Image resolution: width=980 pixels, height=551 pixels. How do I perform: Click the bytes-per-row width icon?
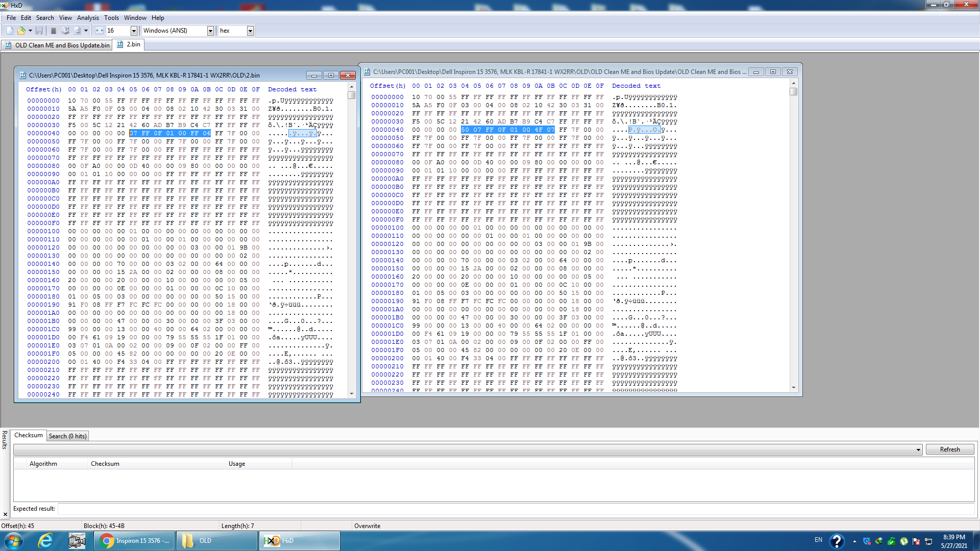pos(99,31)
